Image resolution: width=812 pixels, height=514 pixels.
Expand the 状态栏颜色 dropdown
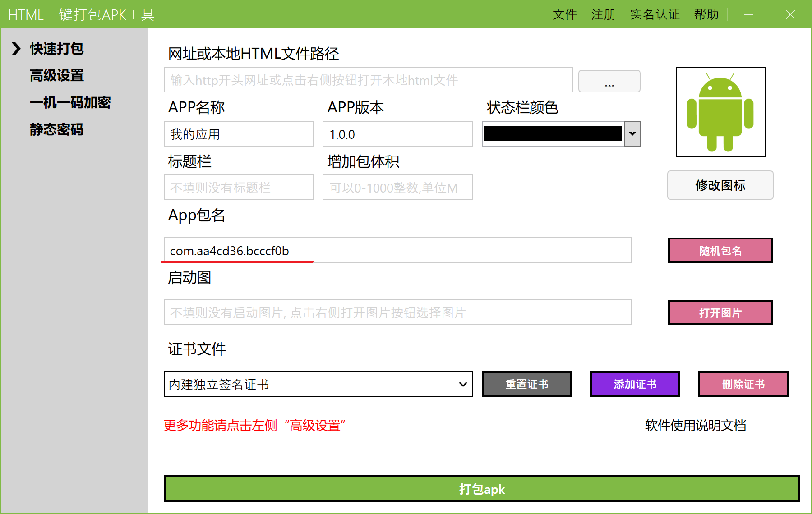click(x=632, y=133)
